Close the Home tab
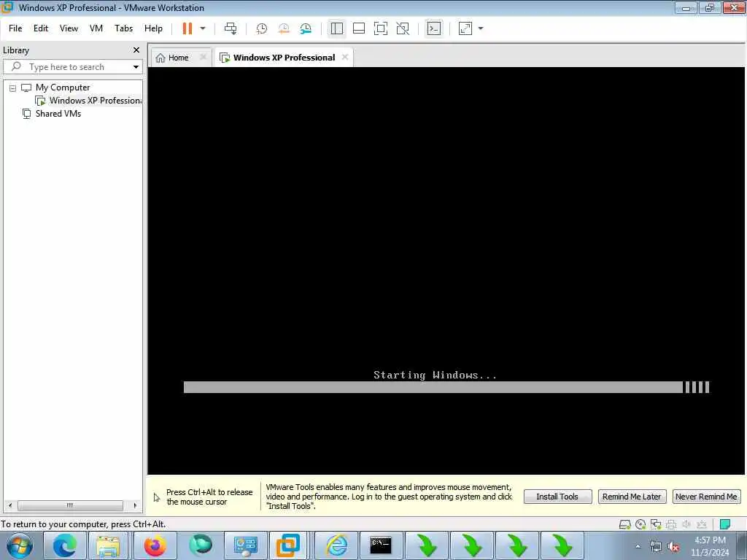The width and height of the screenshot is (747, 560). pos(203,57)
